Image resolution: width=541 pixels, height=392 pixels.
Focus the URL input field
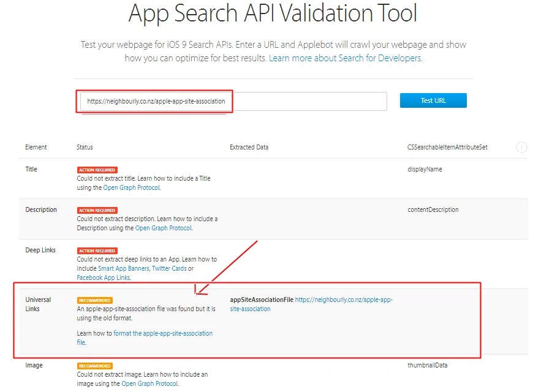click(x=233, y=101)
